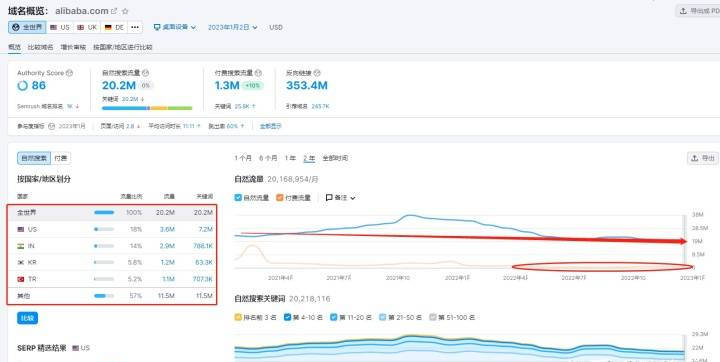This screenshot has width=720, height=362.
Task: Click paid search traffic info icon
Action: tap(259, 73)
